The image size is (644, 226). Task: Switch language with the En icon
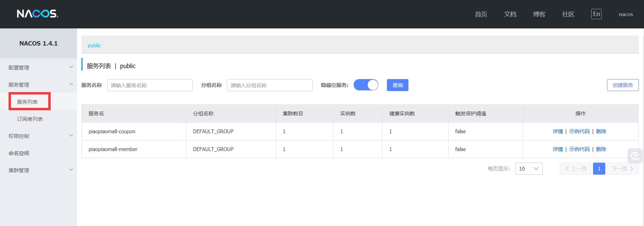pos(596,14)
